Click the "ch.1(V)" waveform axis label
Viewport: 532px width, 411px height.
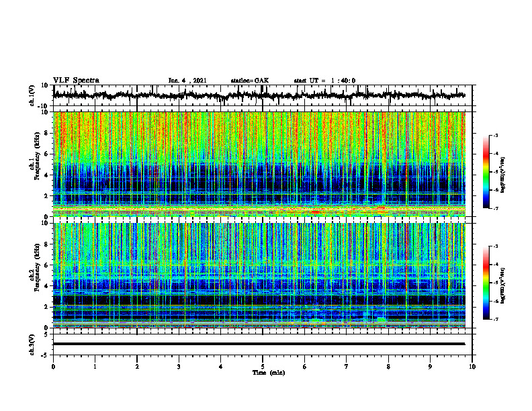[x=33, y=95]
